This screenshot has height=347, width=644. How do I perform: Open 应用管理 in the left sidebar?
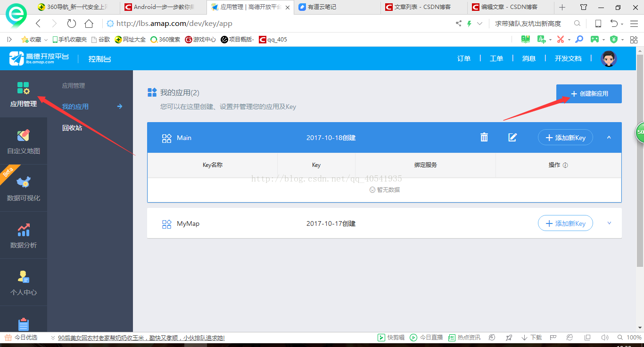tap(24, 94)
